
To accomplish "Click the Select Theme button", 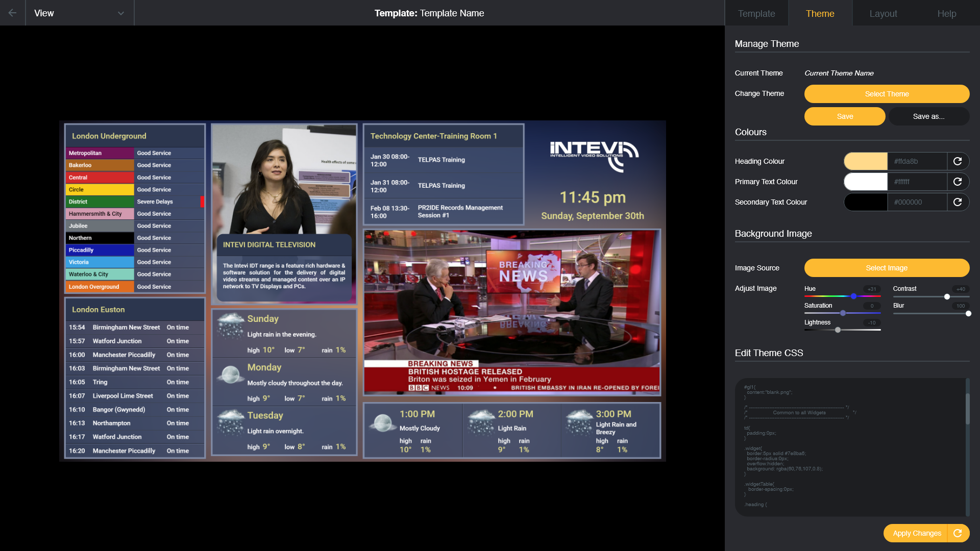I will pos(887,94).
